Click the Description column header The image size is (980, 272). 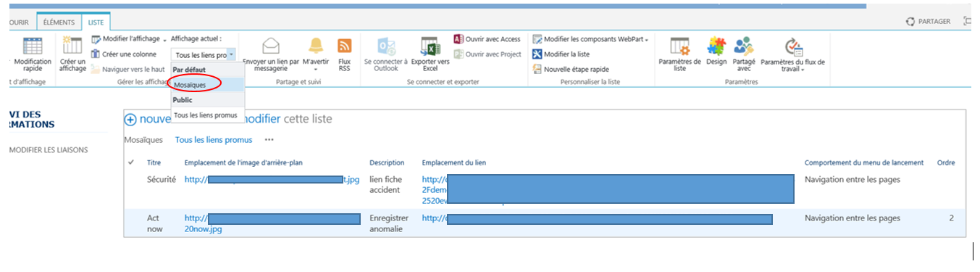(387, 162)
